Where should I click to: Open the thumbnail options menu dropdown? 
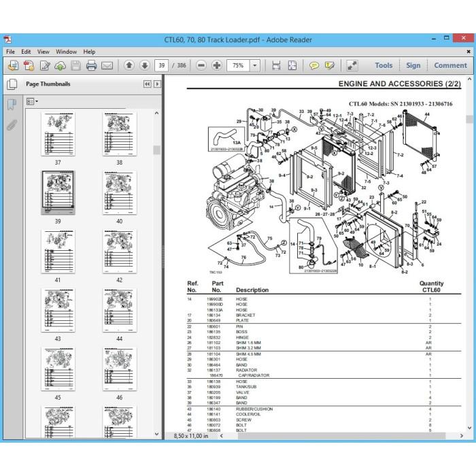pos(32,101)
